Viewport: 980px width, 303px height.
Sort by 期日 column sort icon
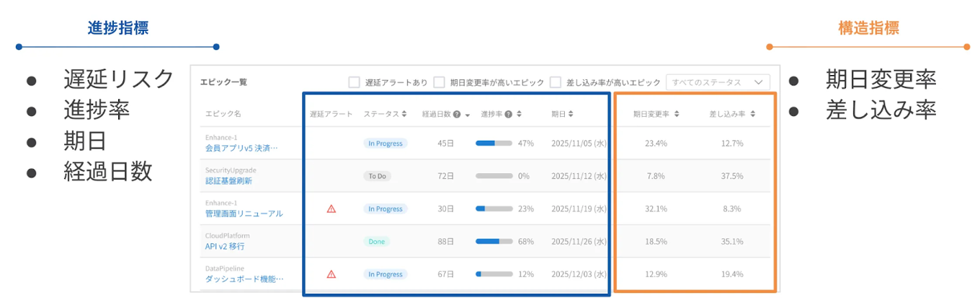571,114
